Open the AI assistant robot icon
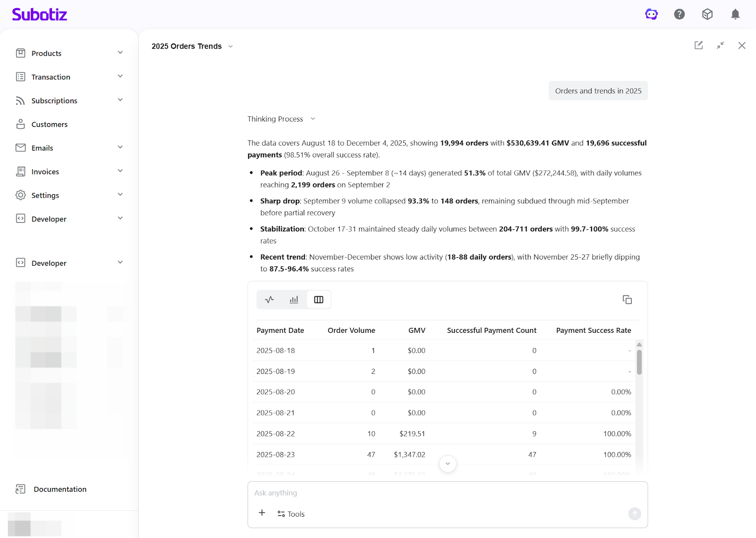The image size is (756, 538). point(651,14)
